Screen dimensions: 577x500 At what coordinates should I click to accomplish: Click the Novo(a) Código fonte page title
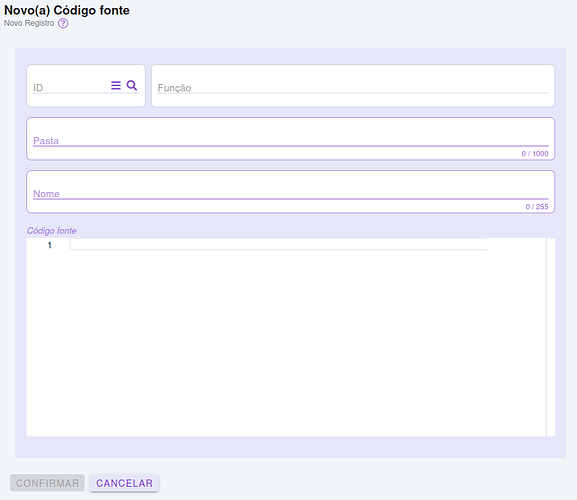[x=67, y=10]
